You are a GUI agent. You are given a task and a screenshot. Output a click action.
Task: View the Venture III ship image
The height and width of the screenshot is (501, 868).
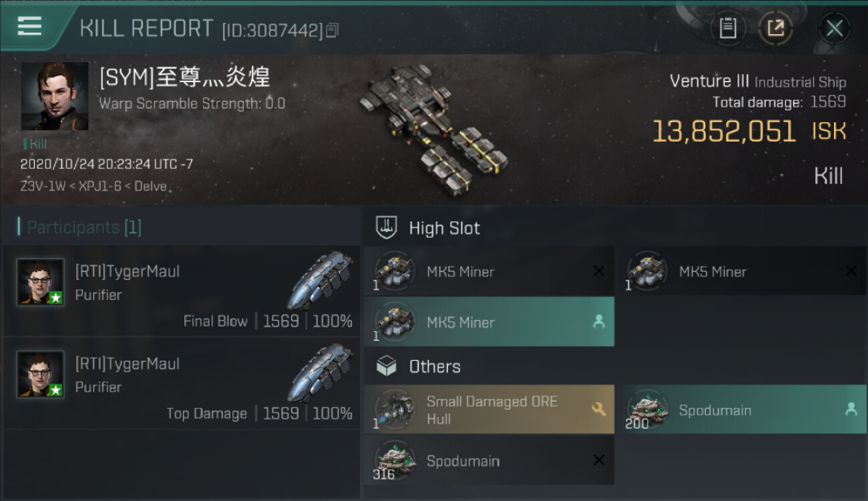[x=433, y=127]
